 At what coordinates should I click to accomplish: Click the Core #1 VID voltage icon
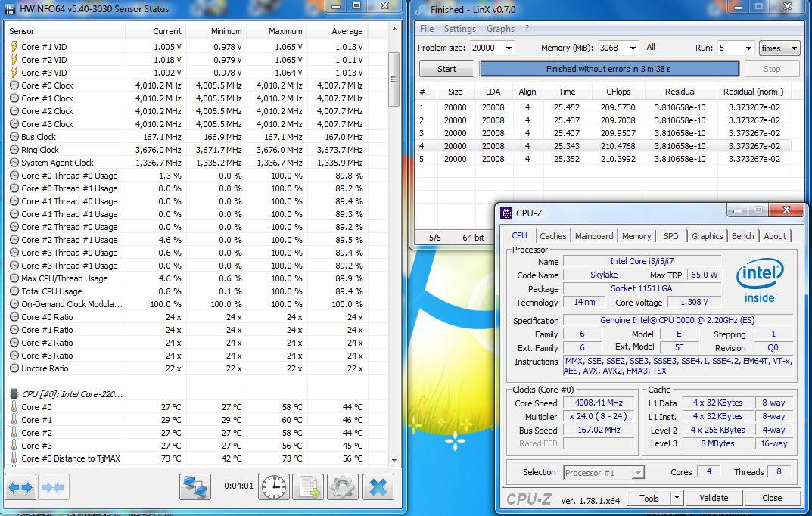tap(14, 47)
